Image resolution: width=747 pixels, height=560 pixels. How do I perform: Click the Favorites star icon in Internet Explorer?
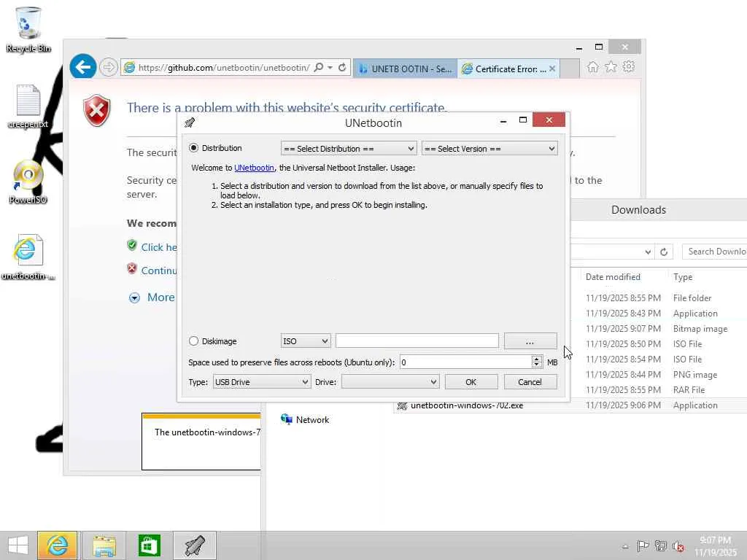pyautogui.click(x=611, y=66)
